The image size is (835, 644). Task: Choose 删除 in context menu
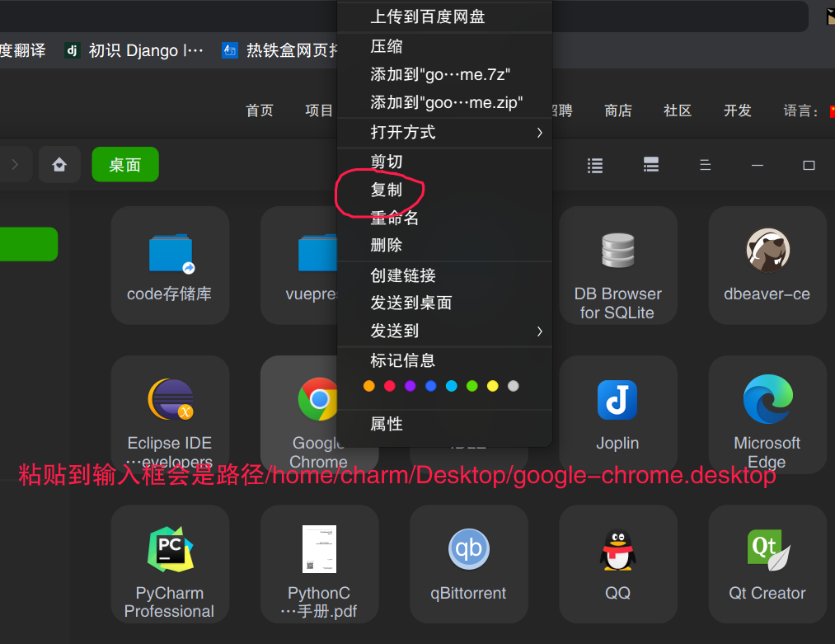(444, 245)
